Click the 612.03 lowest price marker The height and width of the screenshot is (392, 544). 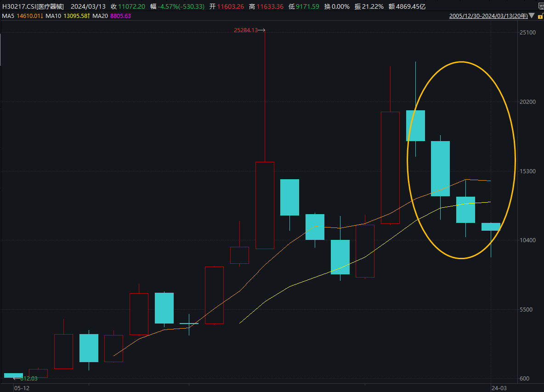[x=28, y=379]
